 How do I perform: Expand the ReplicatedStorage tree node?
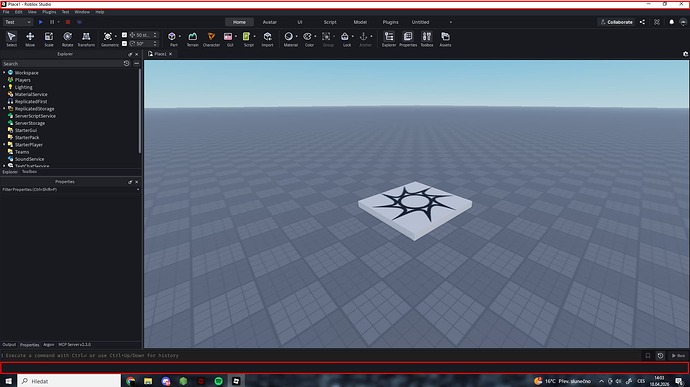(4, 109)
